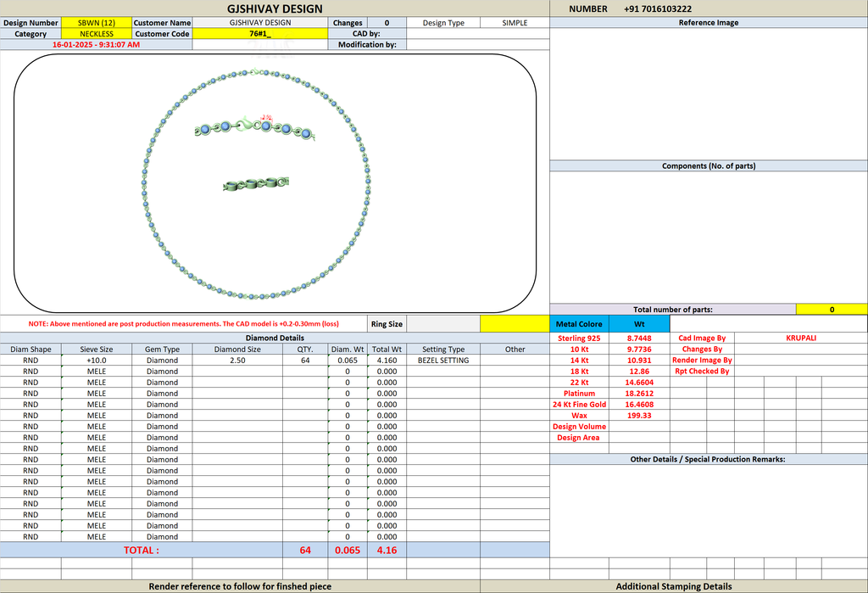Screen dimensions: 868x593
Task: Click the Metal Colore header cell
Action: click(579, 324)
